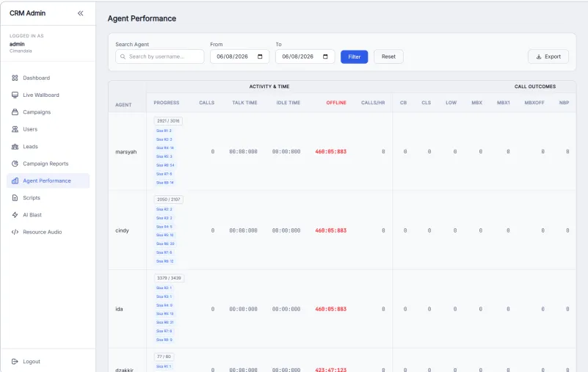
Task: Click progress badge 77 / 80
Action: tap(164, 357)
